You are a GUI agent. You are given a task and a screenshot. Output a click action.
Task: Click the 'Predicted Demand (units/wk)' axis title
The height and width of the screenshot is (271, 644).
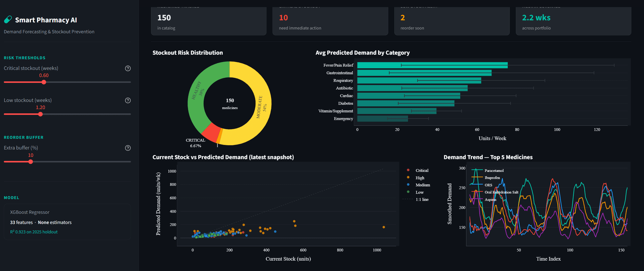tap(158, 204)
